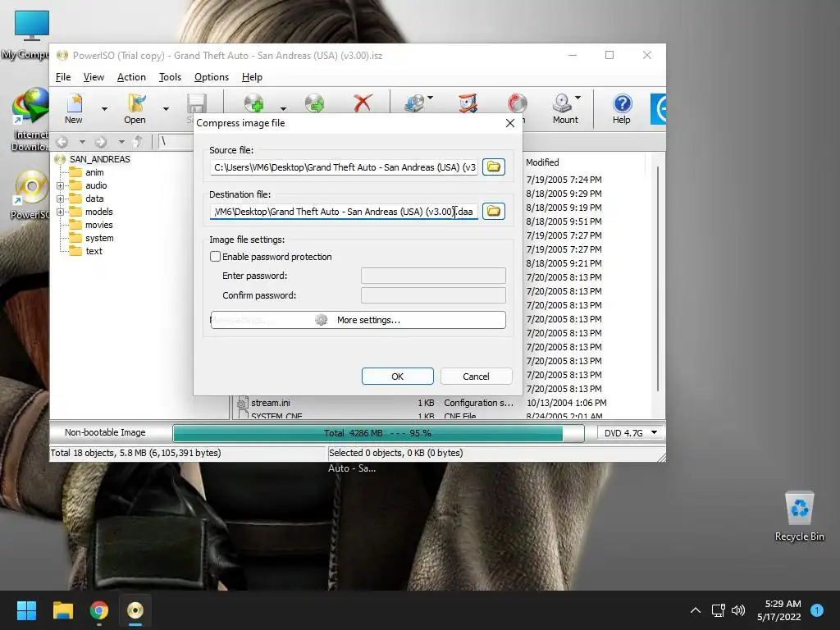This screenshot has height=630, width=840.
Task: Click the file list vertical scrollbar
Action: [658, 279]
